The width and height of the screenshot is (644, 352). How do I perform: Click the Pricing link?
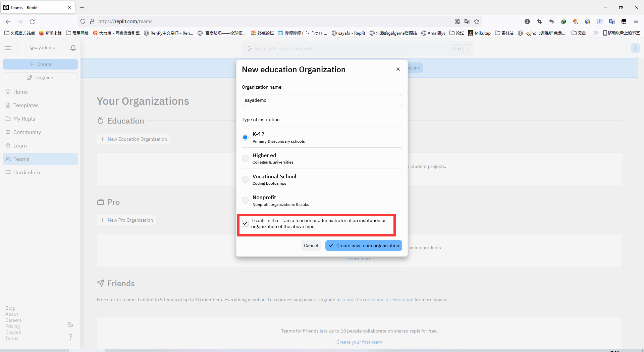[12, 326]
